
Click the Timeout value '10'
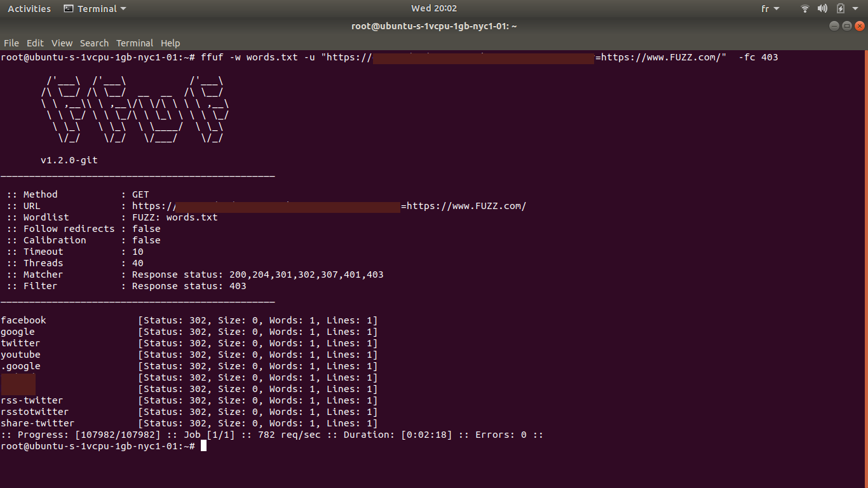pyautogui.click(x=138, y=252)
